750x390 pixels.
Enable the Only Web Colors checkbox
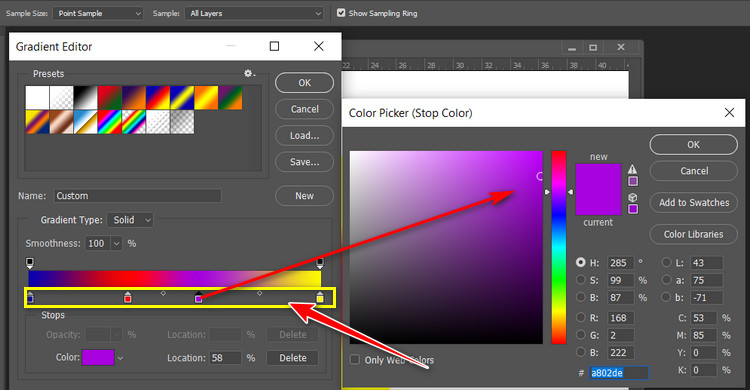(355, 359)
